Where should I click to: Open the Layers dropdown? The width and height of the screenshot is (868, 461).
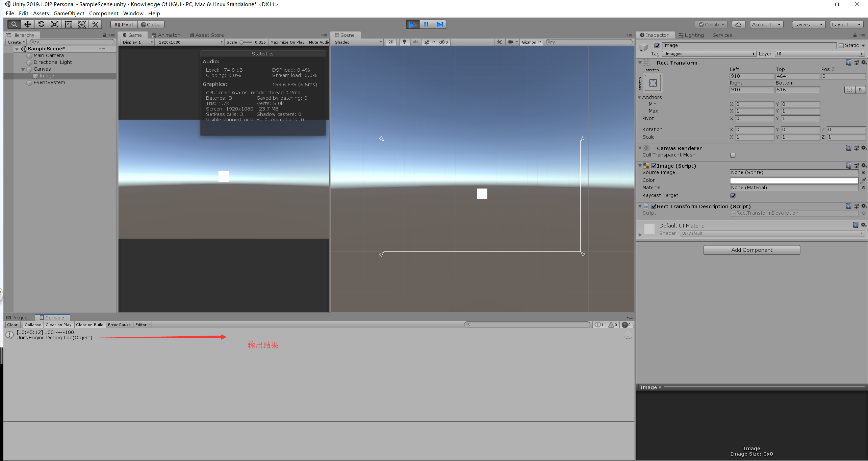point(808,25)
